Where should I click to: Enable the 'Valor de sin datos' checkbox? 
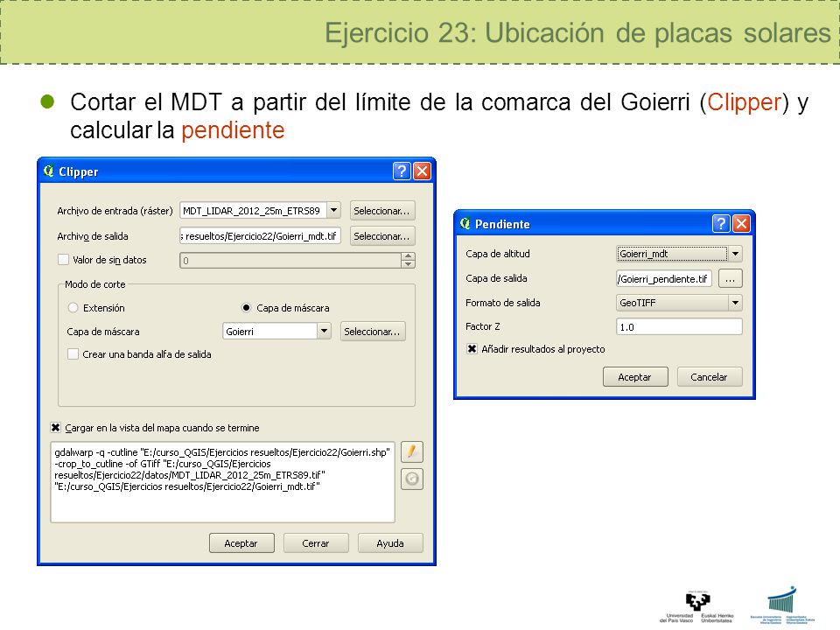pos(63,260)
